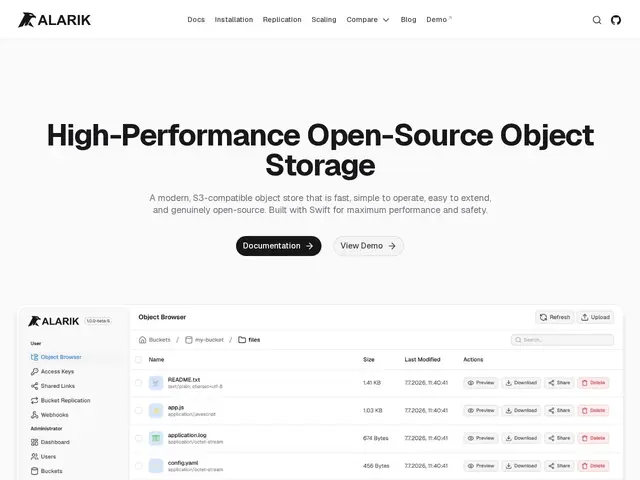Screen dimensions: 640x480
Task: Click the Shared Links share icon
Action: 35,386
